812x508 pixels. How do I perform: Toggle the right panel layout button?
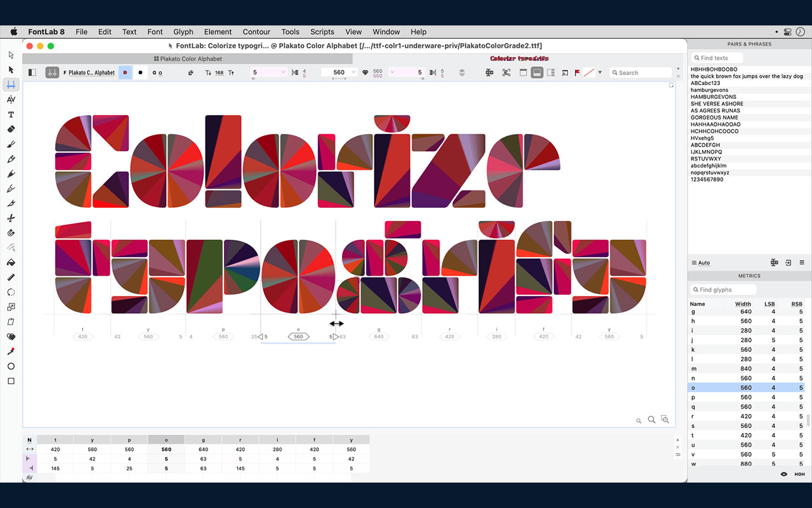point(551,72)
